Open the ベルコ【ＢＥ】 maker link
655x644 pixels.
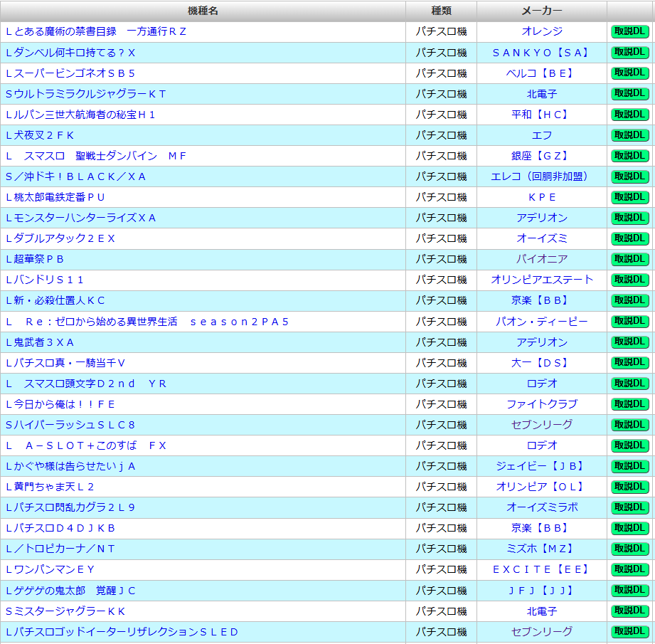pyautogui.click(x=542, y=73)
